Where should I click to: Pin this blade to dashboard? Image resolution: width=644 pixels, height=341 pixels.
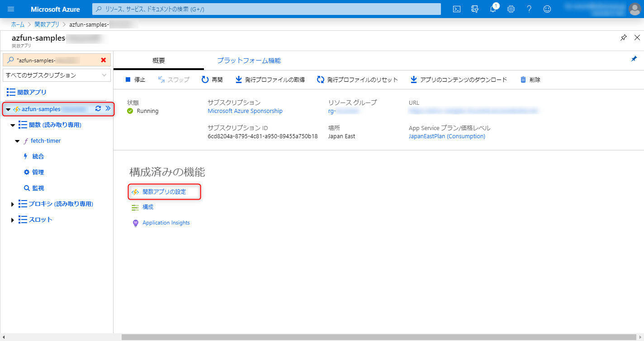point(624,37)
